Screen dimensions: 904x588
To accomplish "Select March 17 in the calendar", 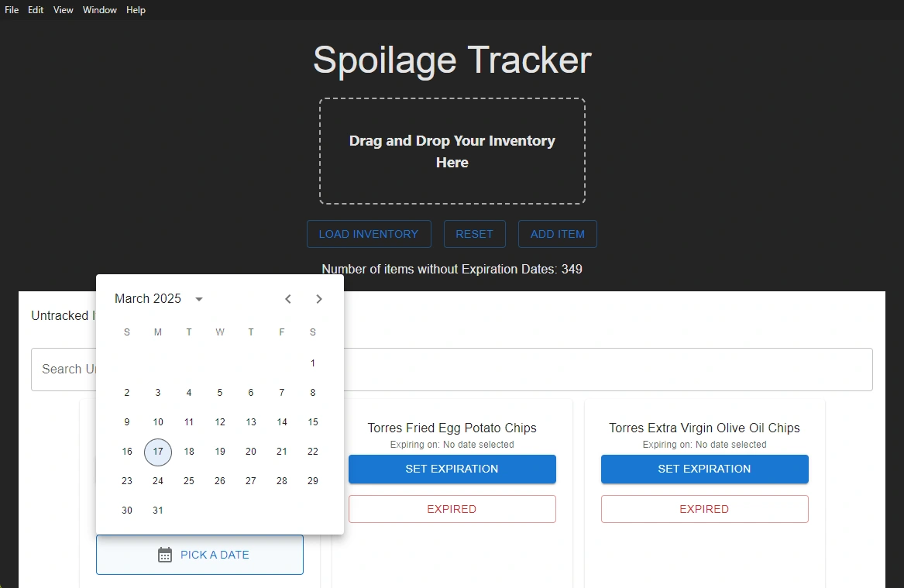I will (158, 452).
